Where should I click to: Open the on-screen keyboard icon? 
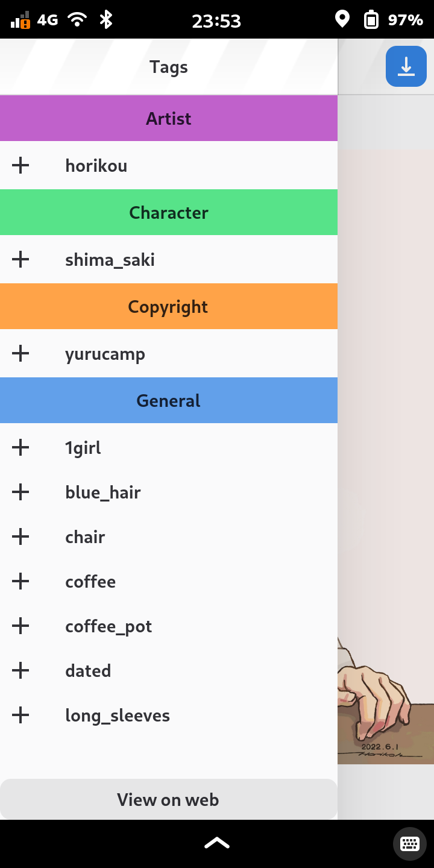click(409, 843)
